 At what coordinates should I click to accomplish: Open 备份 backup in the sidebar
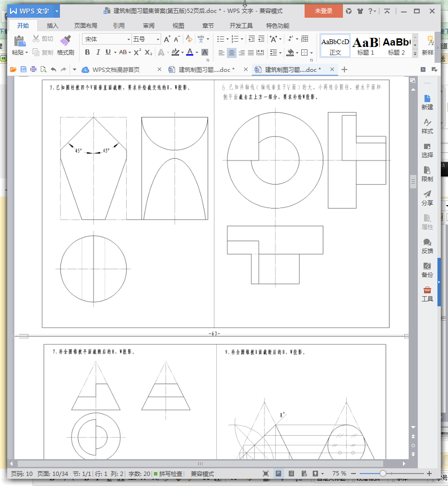click(x=427, y=270)
